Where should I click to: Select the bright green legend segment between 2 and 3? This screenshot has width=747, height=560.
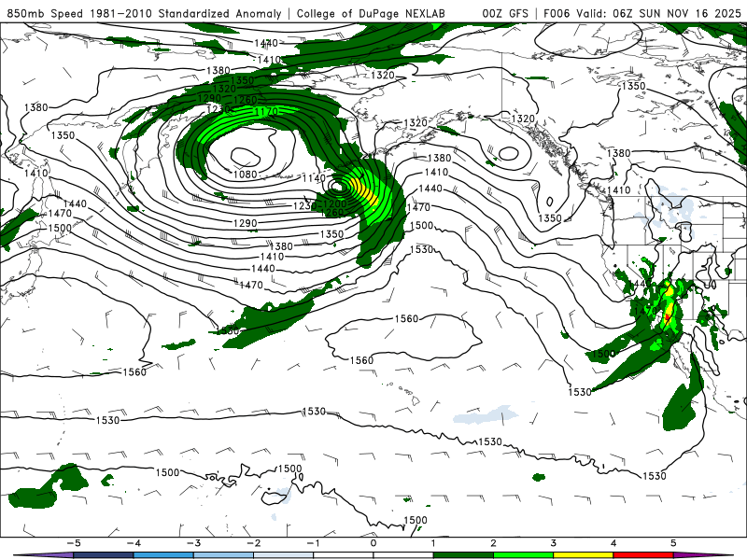click(524, 555)
